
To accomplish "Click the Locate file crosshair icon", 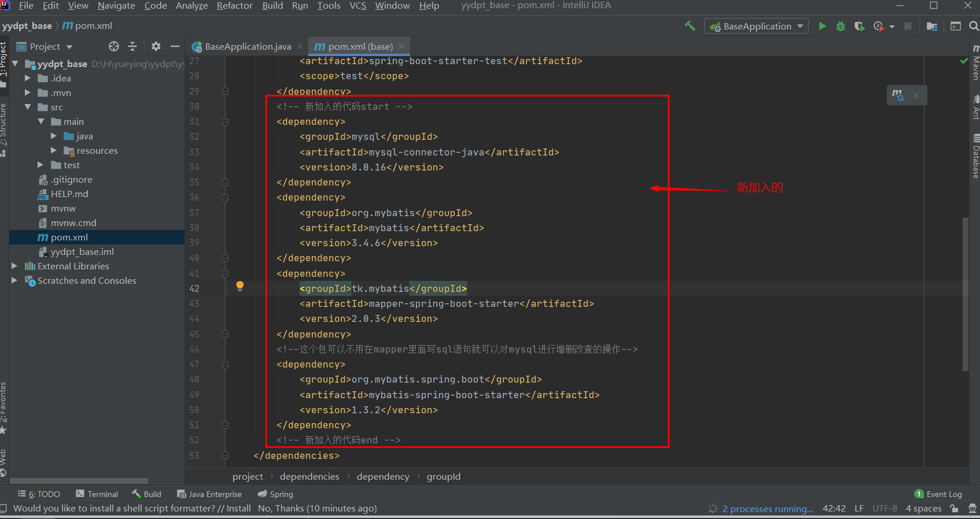I will (114, 46).
